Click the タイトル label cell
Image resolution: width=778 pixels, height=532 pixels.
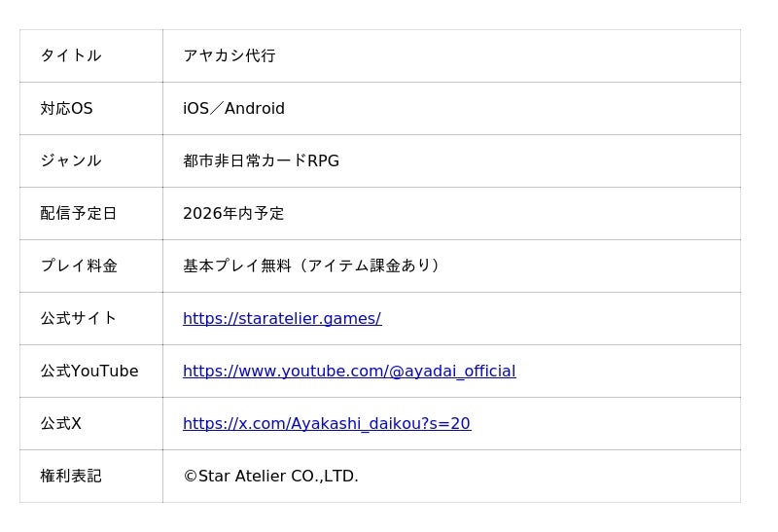tap(91, 55)
